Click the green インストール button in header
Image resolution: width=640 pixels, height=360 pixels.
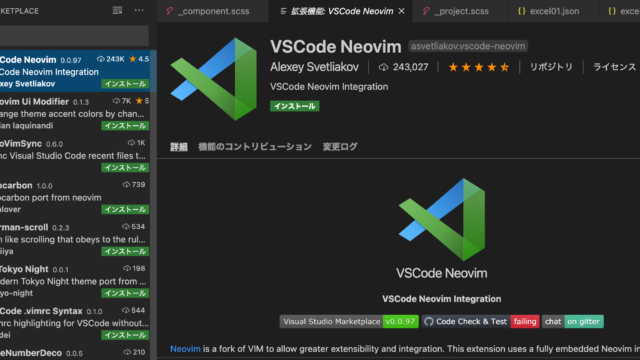click(295, 106)
